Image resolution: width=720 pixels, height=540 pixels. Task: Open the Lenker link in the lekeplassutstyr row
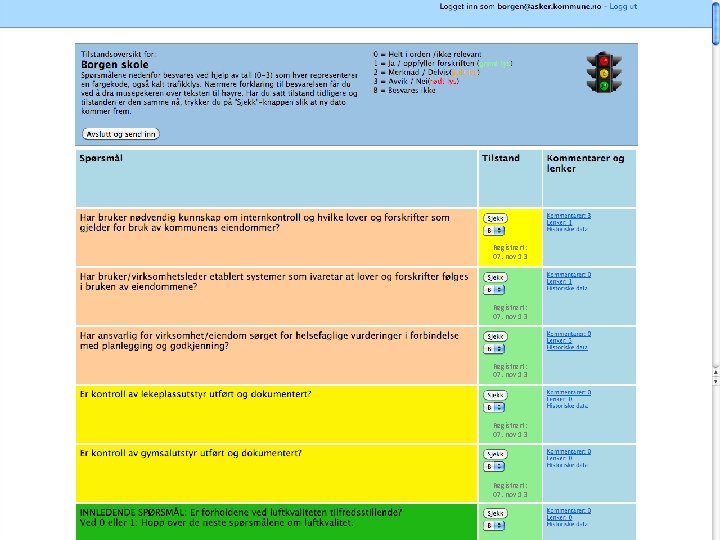[x=559, y=399]
